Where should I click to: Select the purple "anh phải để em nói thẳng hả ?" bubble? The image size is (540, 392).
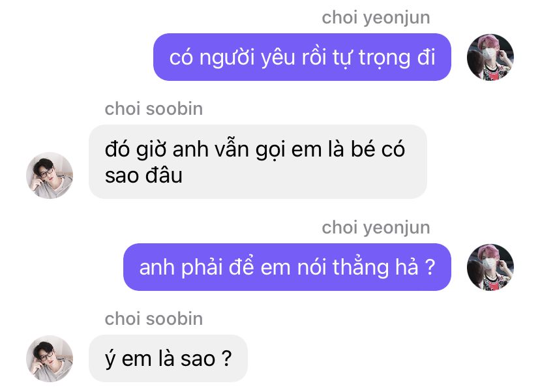pyautogui.click(x=287, y=267)
